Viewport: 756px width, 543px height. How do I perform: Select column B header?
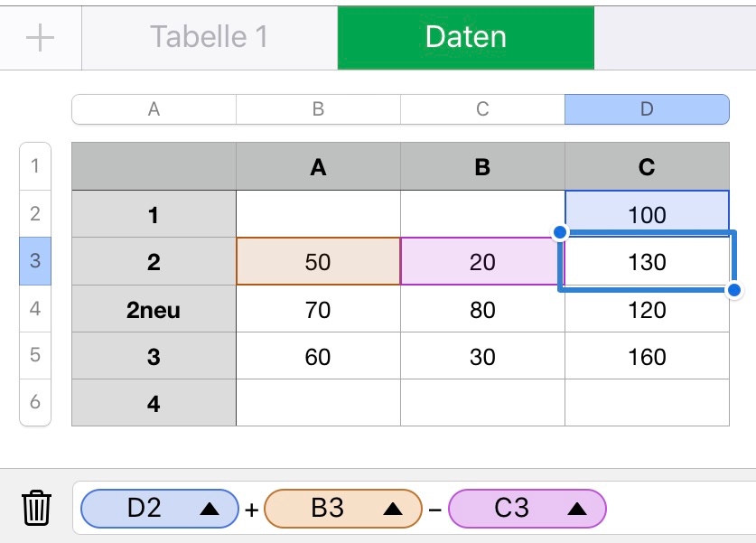tap(318, 109)
